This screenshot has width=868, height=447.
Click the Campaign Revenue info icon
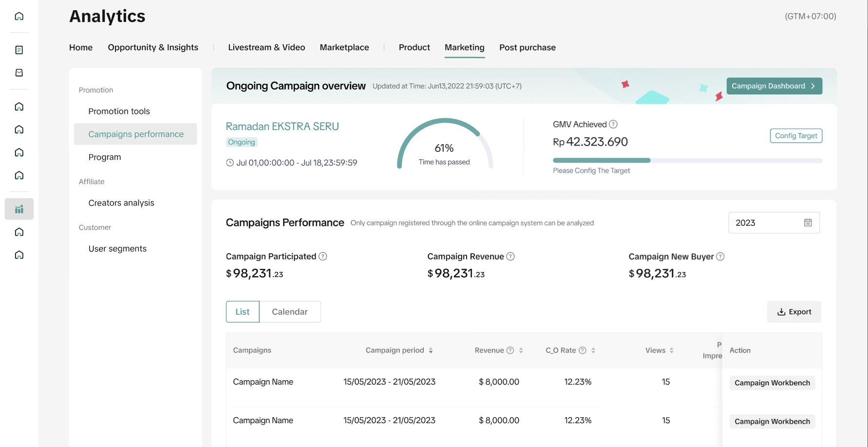click(x=510, y=256)
